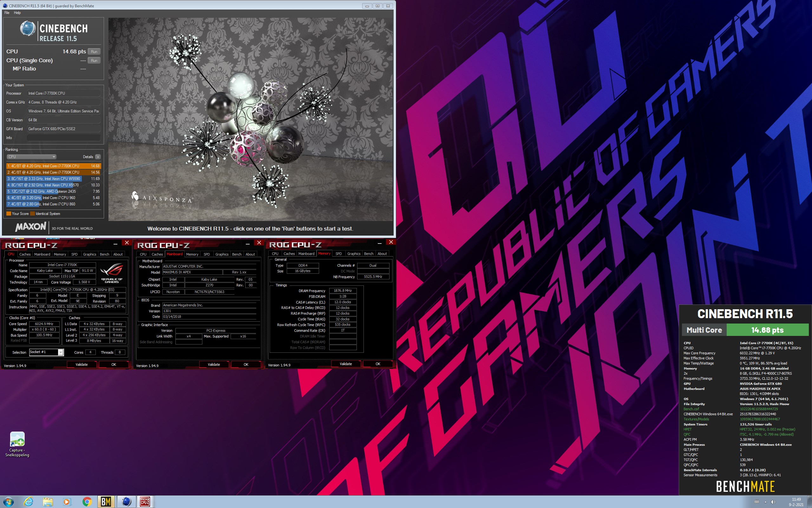
Task: Close the CPU-Z Mainboard window
Action: pos(259,243)
